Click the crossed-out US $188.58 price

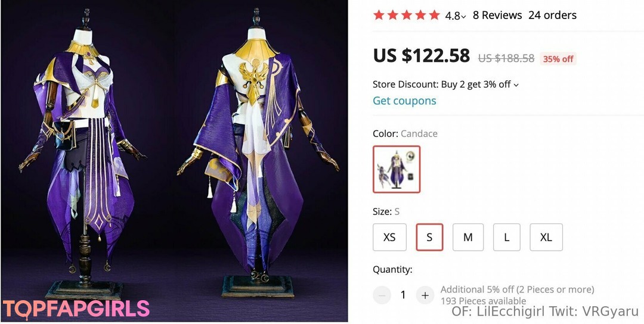tap(506, 58)
